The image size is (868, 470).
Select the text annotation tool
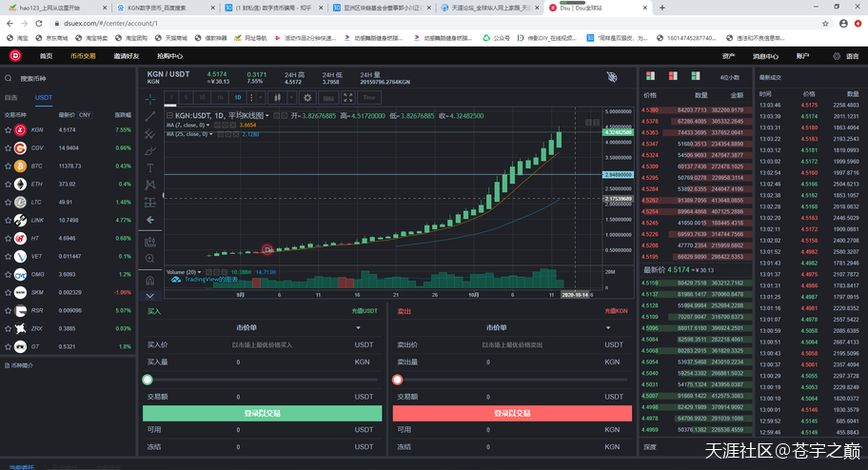[150, 167]
